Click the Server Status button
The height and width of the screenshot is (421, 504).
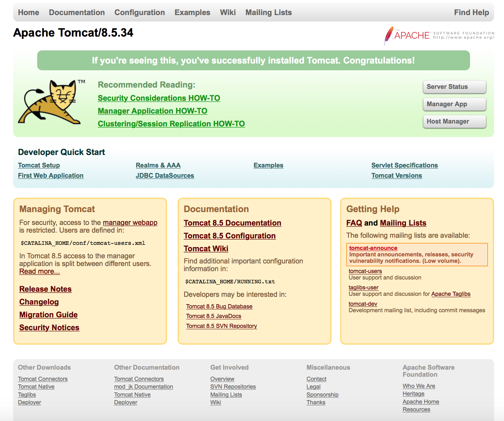point(455,87)
